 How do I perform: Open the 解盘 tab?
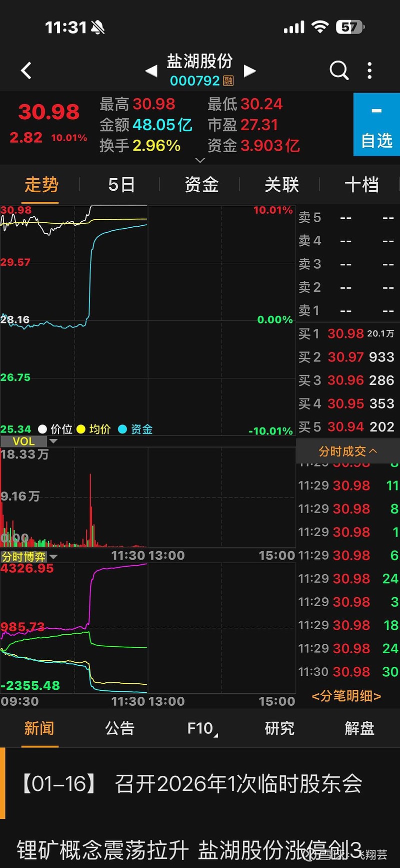point(359,728)
